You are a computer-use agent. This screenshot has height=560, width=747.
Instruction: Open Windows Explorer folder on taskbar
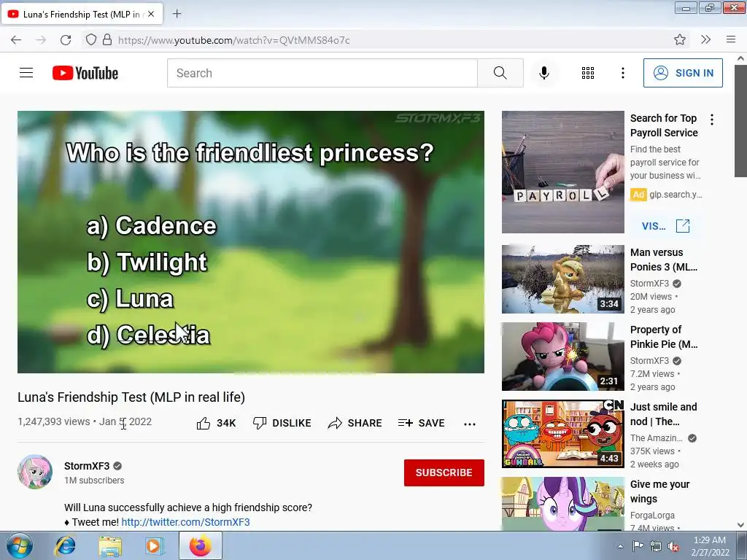110,545
